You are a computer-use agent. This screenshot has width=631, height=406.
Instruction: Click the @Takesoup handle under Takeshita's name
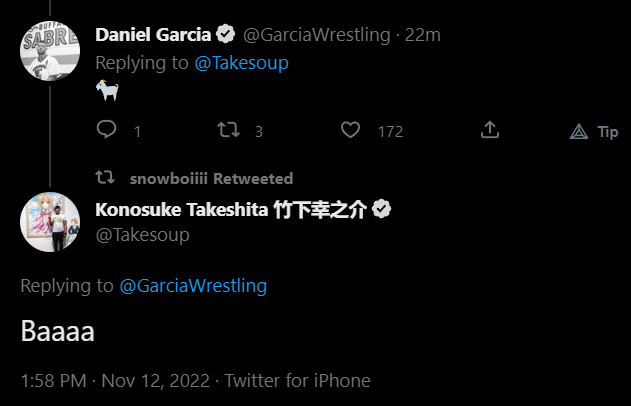(142, 235)
